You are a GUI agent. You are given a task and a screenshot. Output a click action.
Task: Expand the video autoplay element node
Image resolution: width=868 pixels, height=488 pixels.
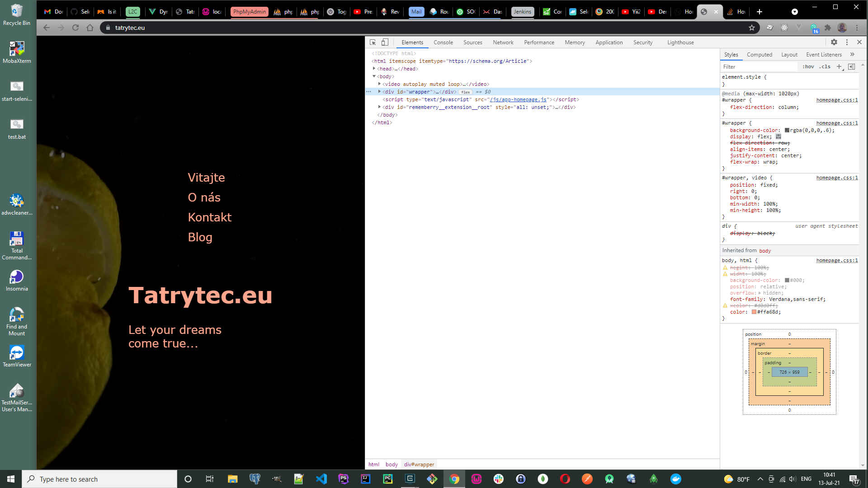380,84
